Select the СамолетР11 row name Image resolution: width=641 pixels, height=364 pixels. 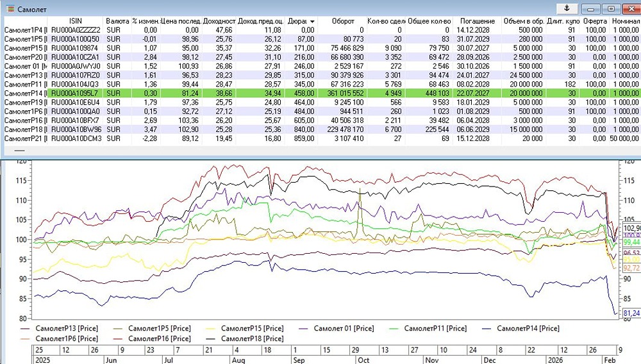26,84
